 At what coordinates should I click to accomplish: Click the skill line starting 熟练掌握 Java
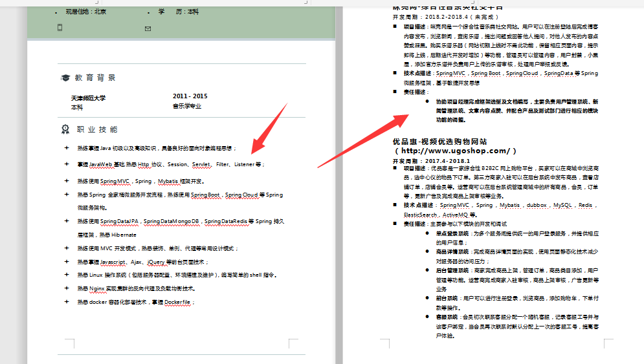(x=157, y=148)
